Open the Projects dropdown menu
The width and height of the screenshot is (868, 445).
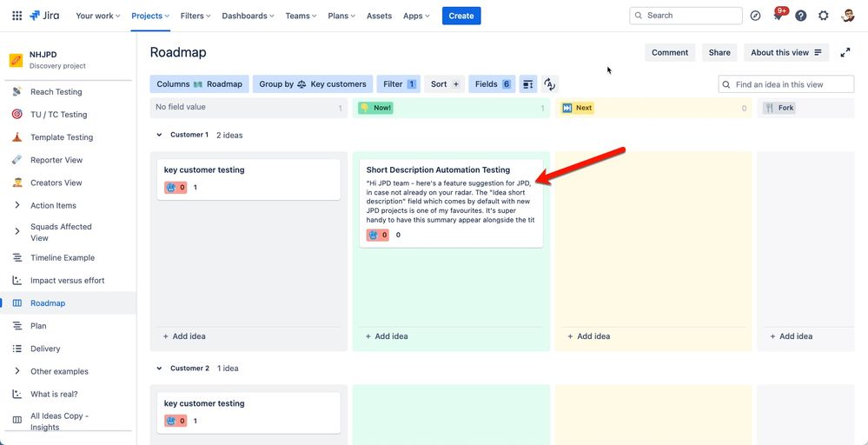click(150, 16)
